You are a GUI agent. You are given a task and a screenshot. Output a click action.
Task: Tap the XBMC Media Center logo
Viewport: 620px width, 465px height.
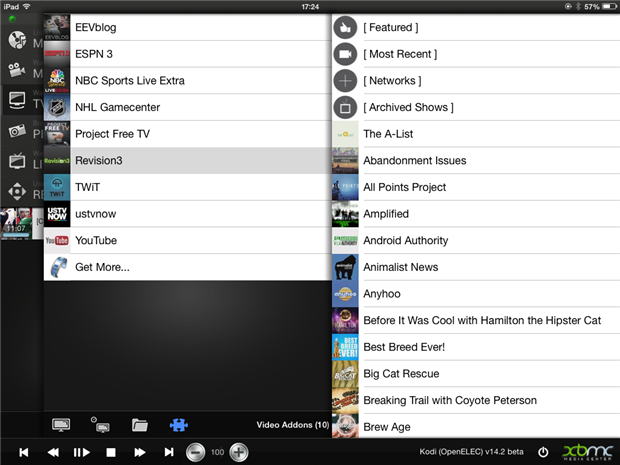(x=588, y=452)
